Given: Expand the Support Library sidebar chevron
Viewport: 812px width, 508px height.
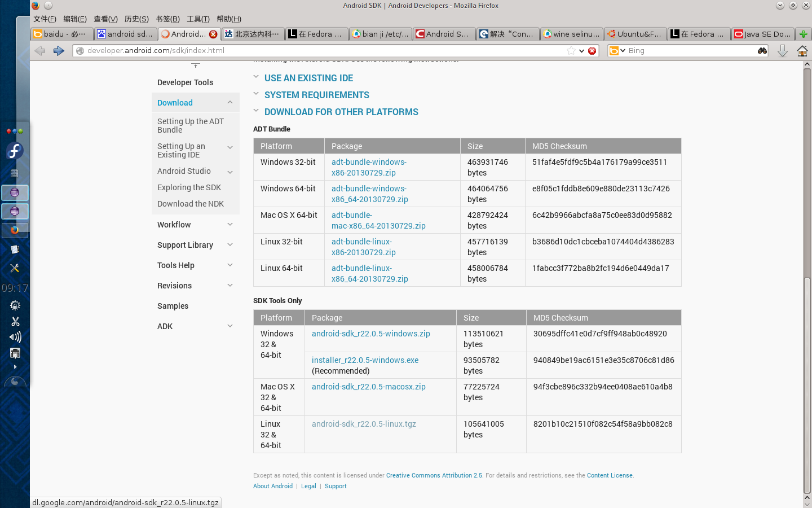Looking at the screenshot, I should click(230, 245).
